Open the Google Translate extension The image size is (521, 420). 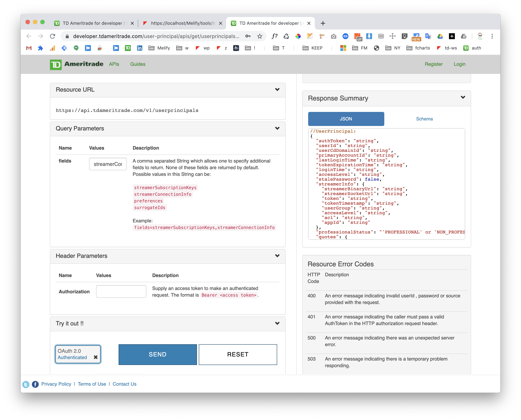tap(428, 36)
